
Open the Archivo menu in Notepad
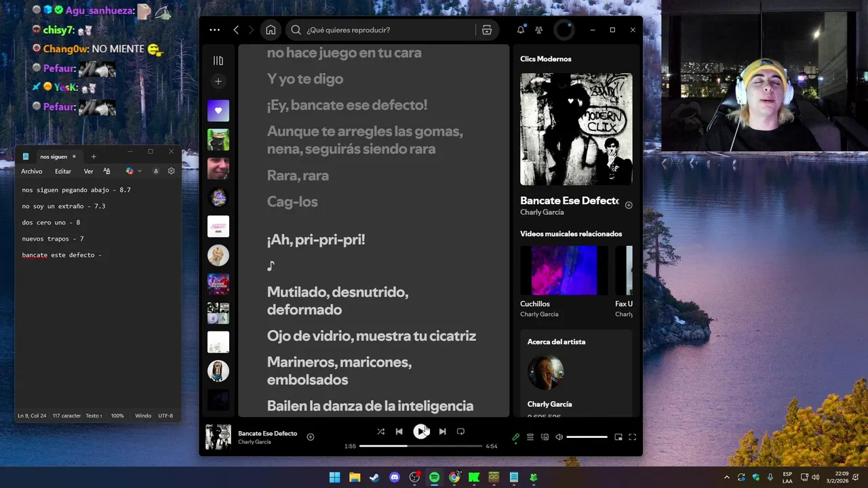(x=32, y=171)
